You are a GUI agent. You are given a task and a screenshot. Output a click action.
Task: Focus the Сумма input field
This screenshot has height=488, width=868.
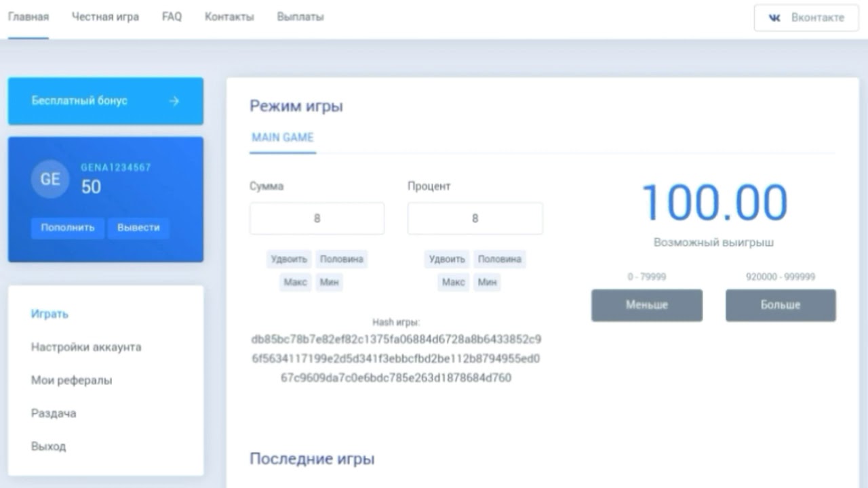[x=317, y=218]
